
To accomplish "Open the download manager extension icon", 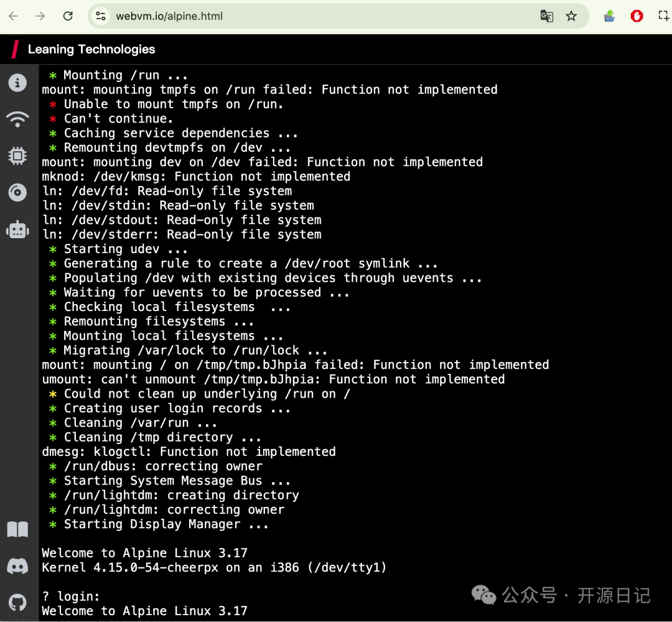I will [609, 16].
